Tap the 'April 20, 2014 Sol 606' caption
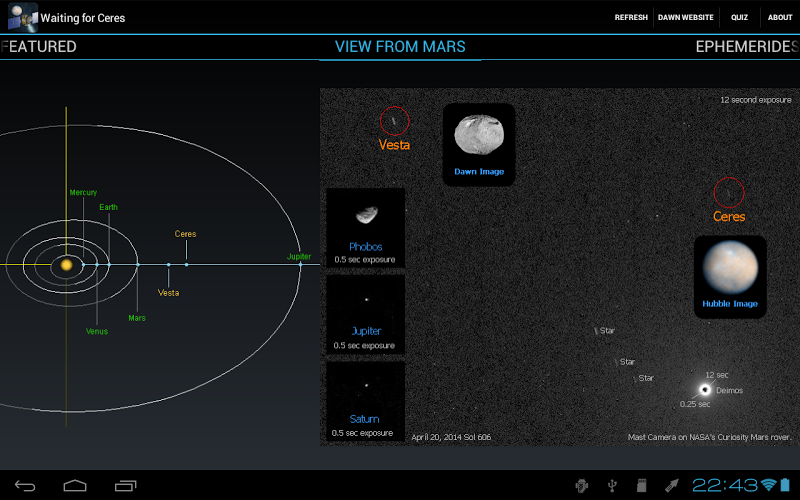This screenshot has height=500, width=800. (451, 437)
